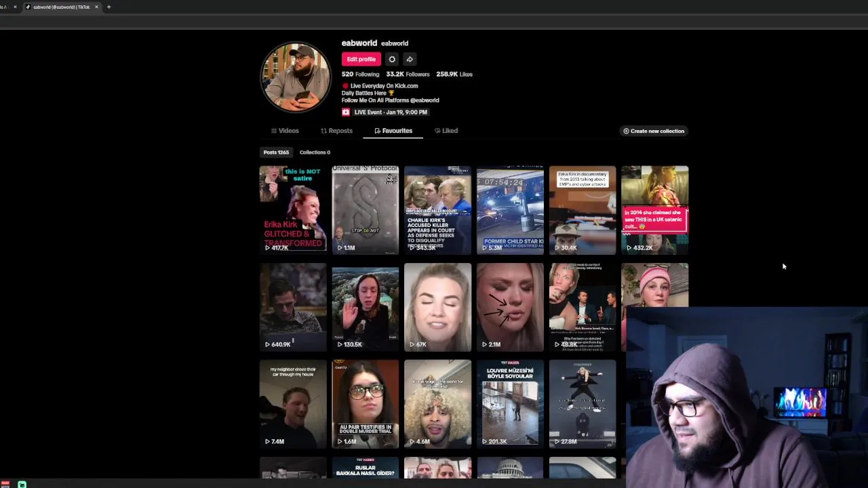Click the 1.6M play count icon

pyautogui.click(x=340, y=441)
